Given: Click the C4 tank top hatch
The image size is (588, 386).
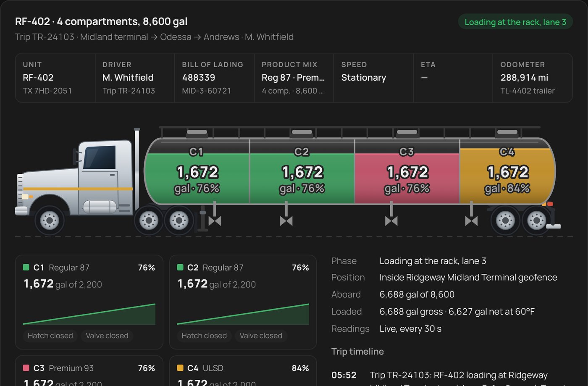Looking at the screenshot, I should [507, 133].
